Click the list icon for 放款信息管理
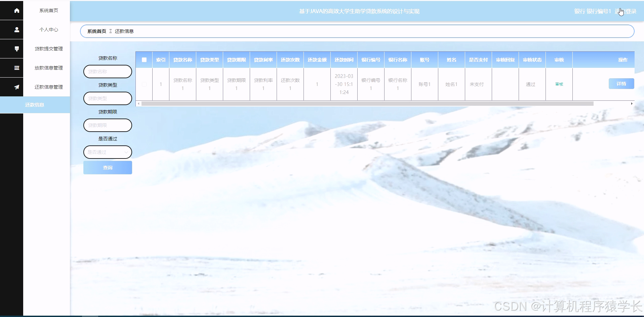The width and height of the screenshot is (644, 317). click(16, 68)
